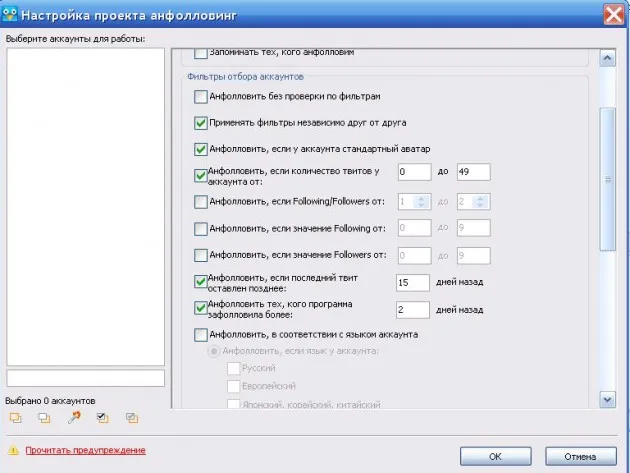Enable unfollow by account language checkbox
Screen dimensions: 630x473
click(200, 335)
